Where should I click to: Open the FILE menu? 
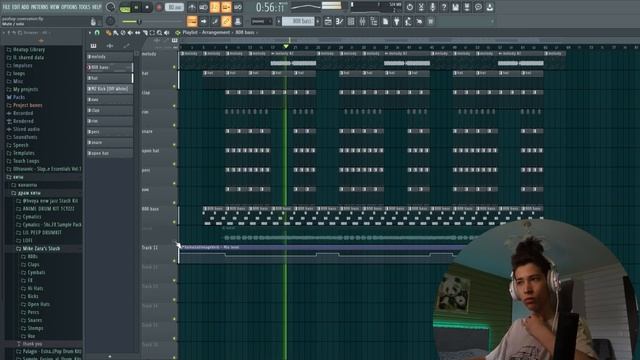(x=6, y=7)
